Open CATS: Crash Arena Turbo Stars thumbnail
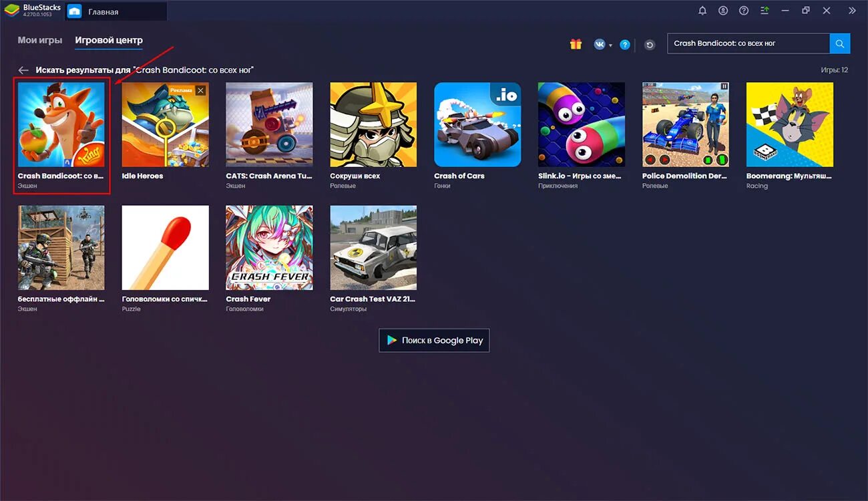Screen dimensions: 868x501 (269, 124)
